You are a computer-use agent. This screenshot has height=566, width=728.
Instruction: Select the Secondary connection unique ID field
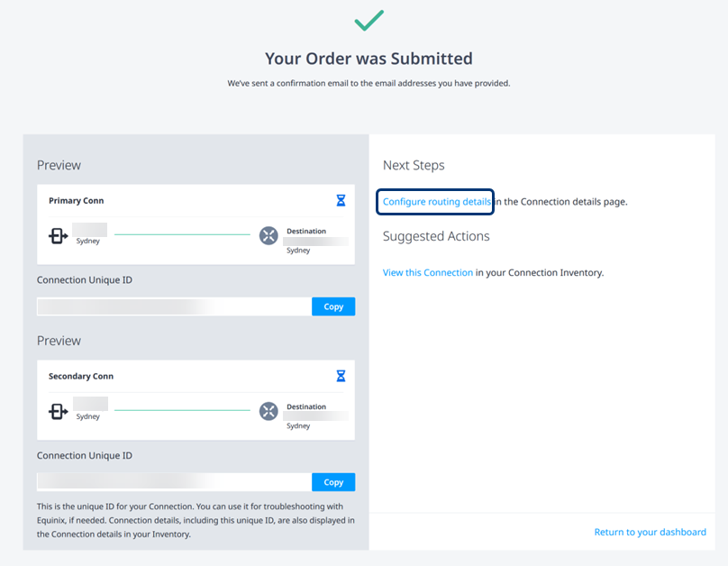pos(175,482)
